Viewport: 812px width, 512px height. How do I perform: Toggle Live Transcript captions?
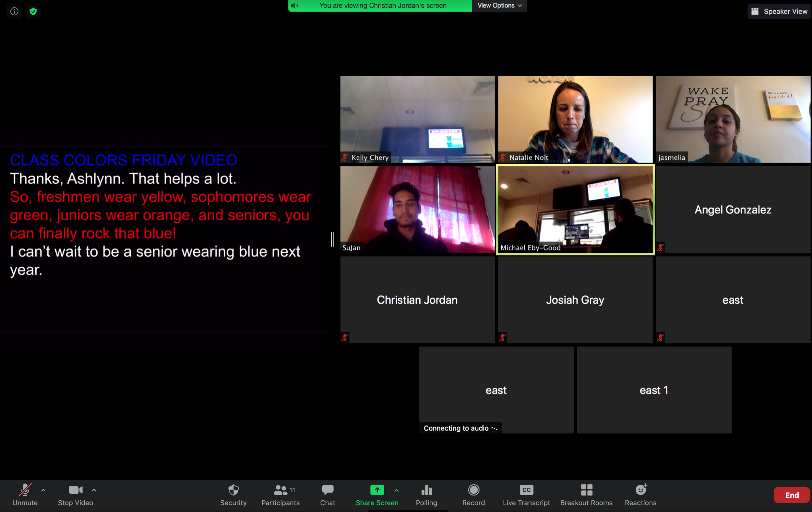526,495
